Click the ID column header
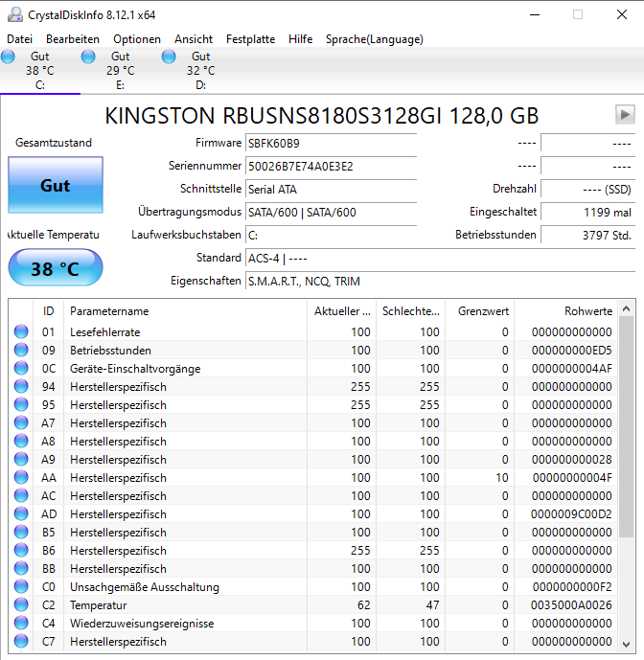644x660 pixels. point(49,311)
